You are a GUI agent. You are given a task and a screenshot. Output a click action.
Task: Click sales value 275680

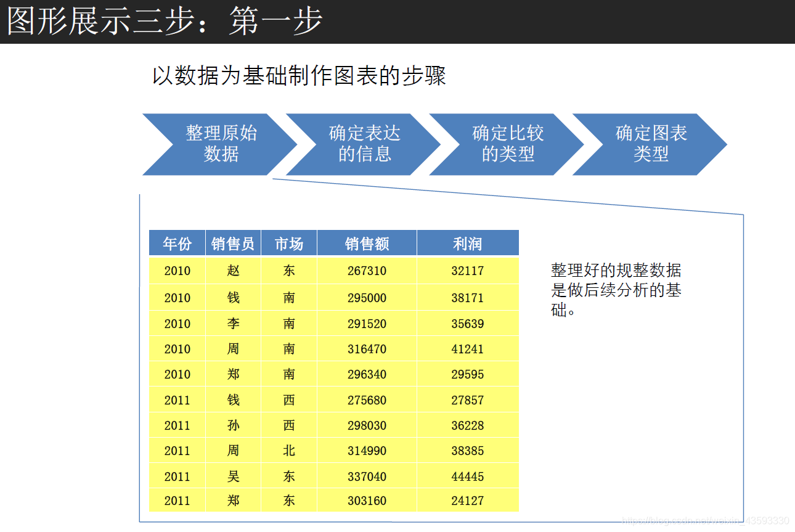(x=367, y=400)
